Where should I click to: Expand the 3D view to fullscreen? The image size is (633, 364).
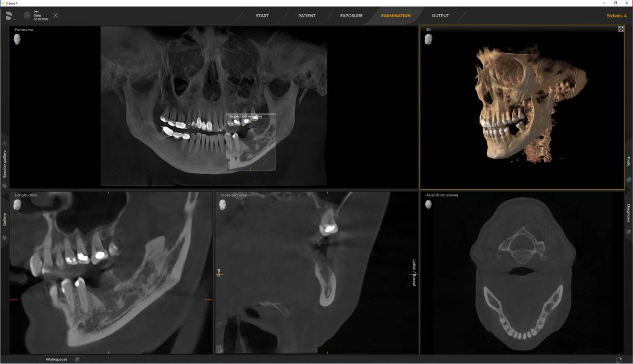tap(621, 28)
